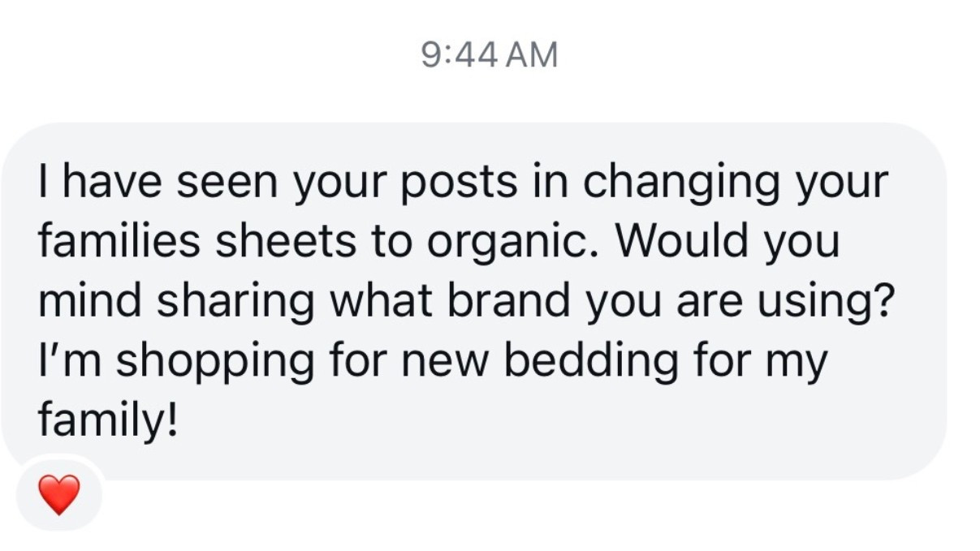
Task: Click the word "family!" ending the message
Action: tap(106, 420)
